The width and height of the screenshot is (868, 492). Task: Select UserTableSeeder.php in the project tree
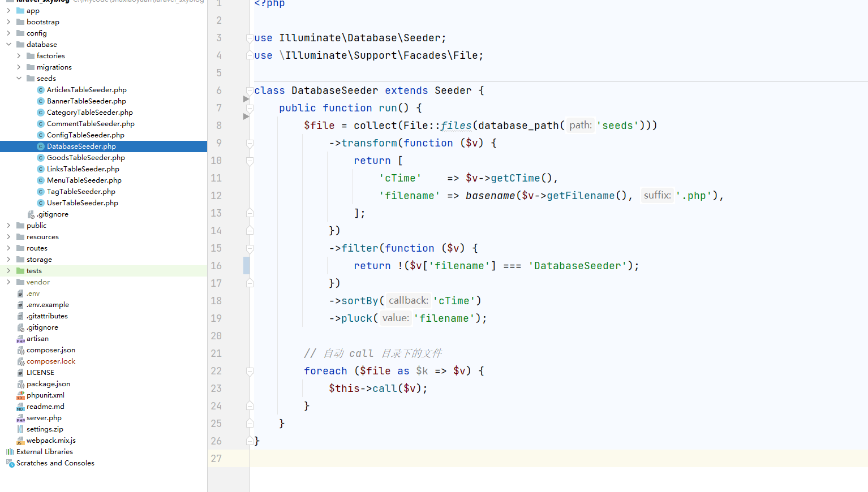pos(104,203)
